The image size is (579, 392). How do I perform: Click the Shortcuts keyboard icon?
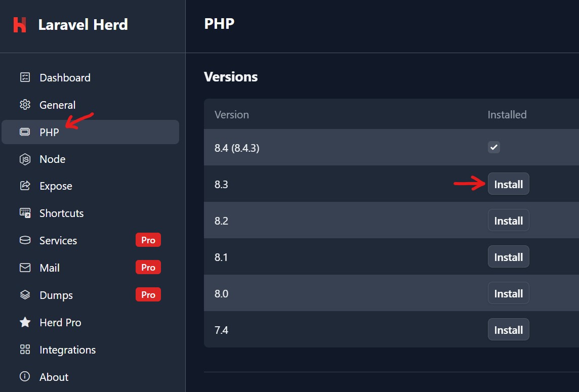(x=24, y=213)
